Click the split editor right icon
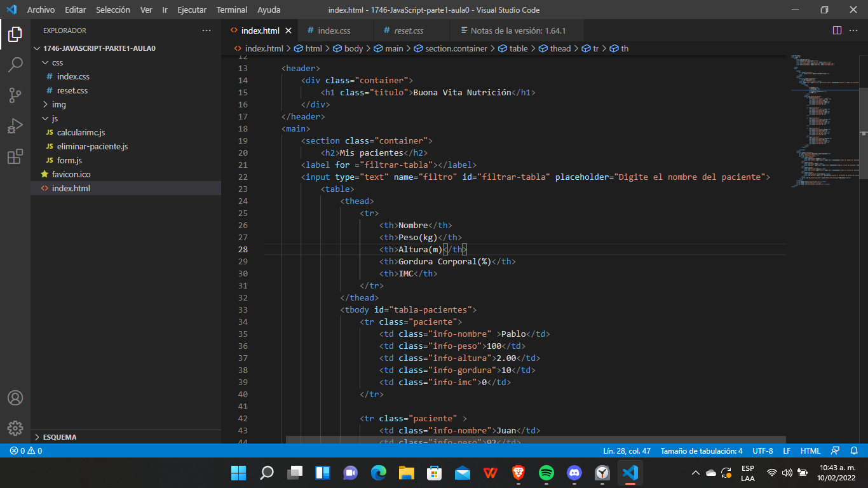 point(837,30)
